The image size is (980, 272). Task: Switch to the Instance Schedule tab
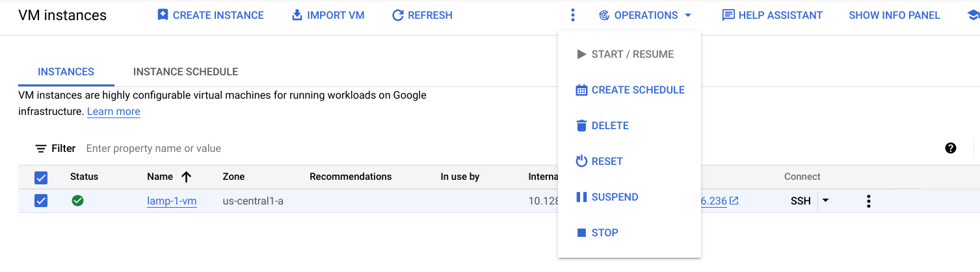click(185, 72)
